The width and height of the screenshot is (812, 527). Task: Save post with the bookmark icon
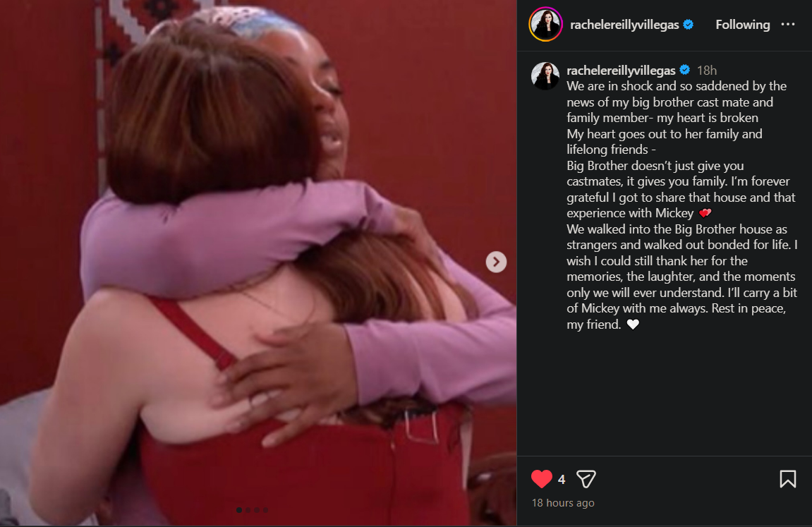point(787,479)
